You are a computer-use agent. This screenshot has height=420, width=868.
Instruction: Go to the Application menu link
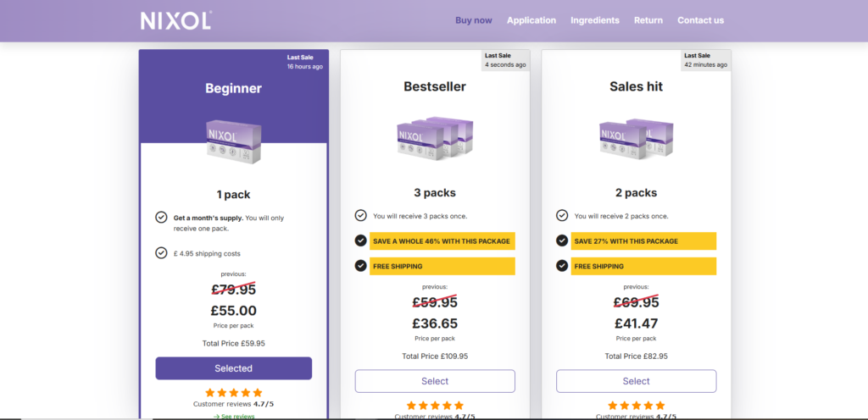[531, 20]
